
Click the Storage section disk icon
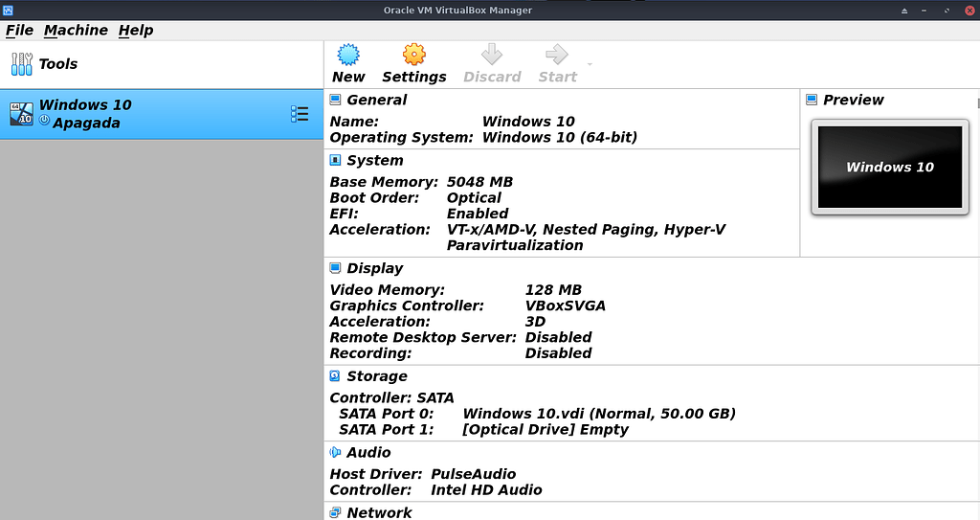pyautogui.click(x=335, y=375)
